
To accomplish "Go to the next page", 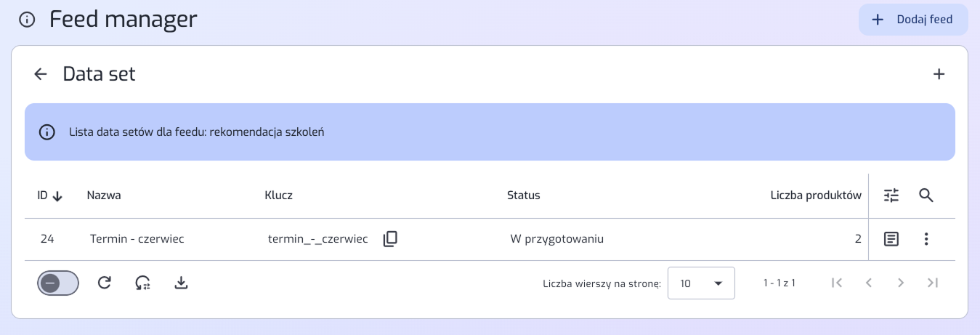I will click(x=901, y=283).
